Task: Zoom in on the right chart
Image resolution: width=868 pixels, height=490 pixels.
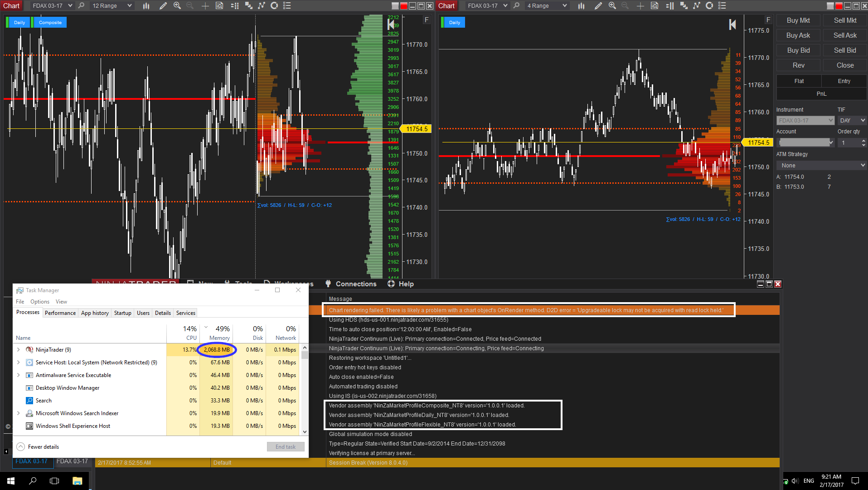Action: [x=612, y=6]
